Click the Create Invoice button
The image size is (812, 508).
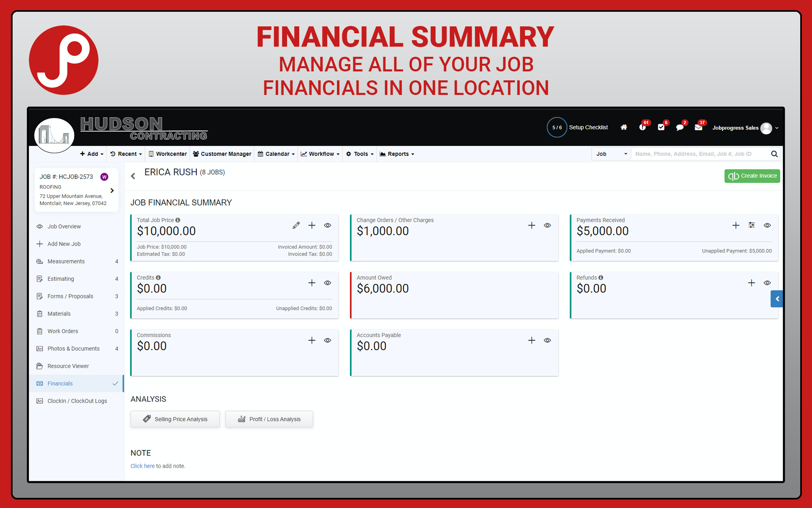click(752, 176)
